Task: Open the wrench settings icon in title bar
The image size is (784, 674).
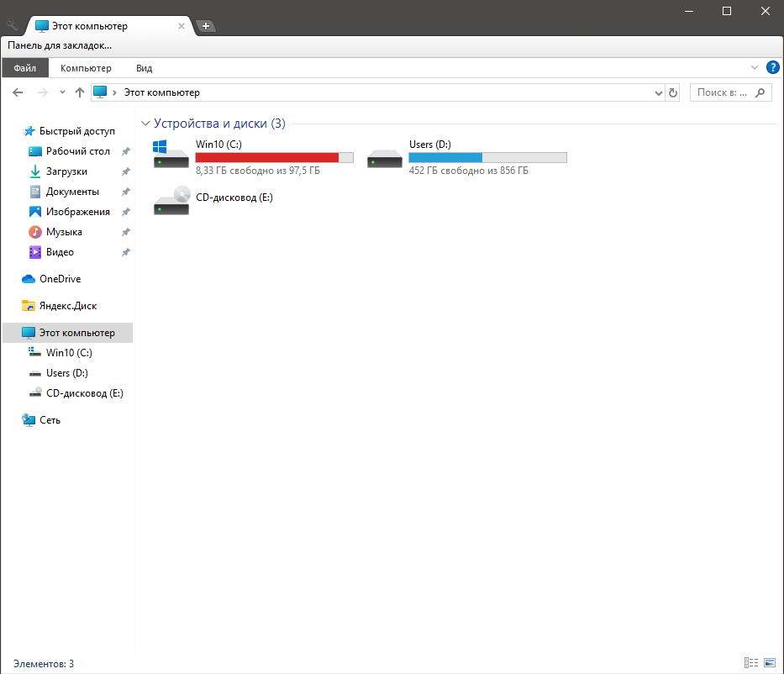Action: (13, 25)
